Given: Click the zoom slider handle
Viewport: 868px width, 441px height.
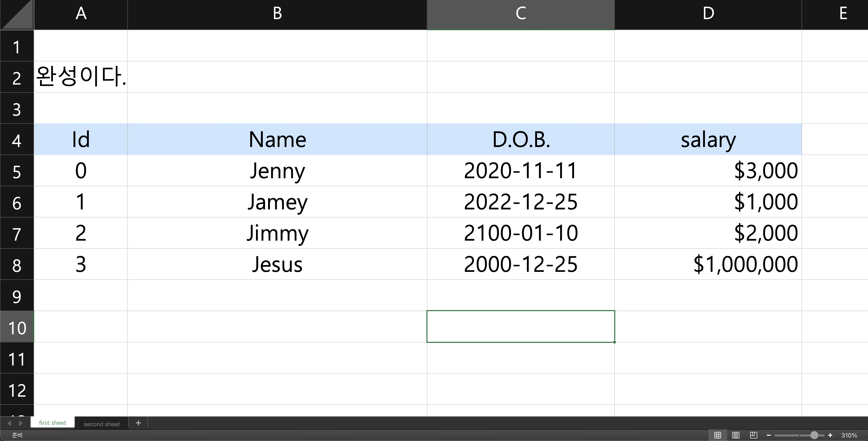Looking at the screenshot, I should point(814,435).
